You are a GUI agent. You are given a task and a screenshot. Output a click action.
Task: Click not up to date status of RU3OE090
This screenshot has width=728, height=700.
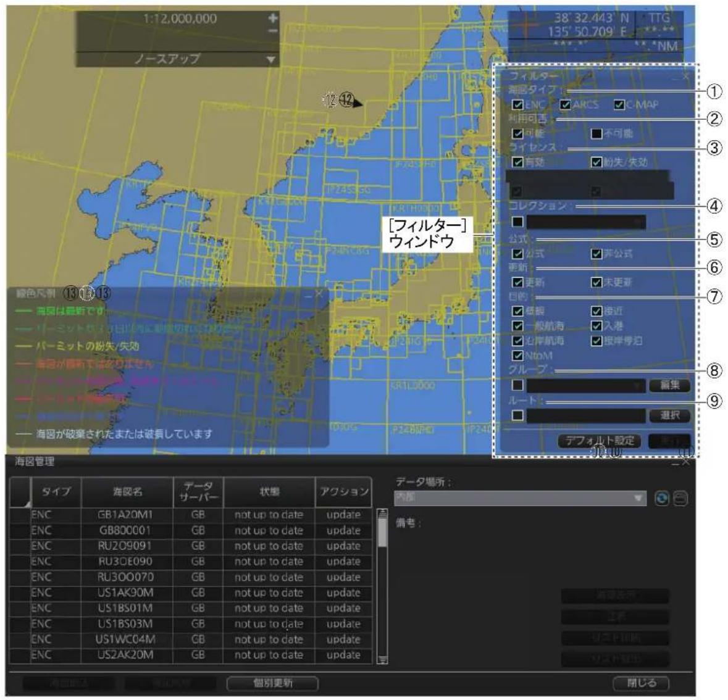pos(269,562)
